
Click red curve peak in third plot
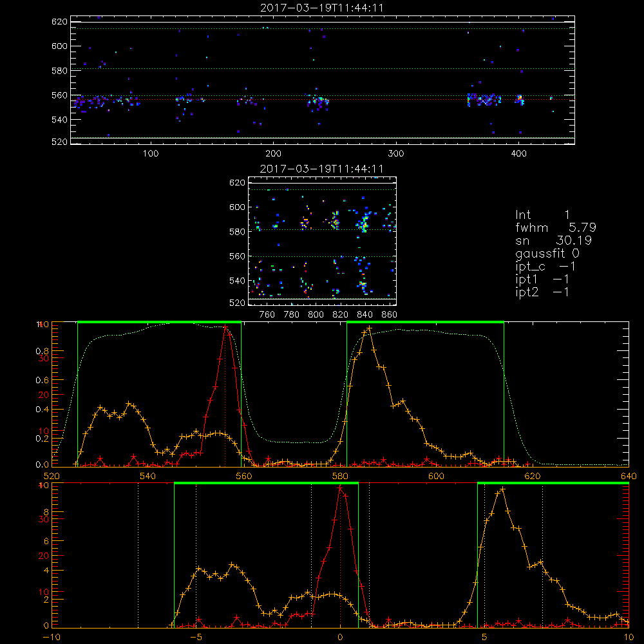(225, 327)
